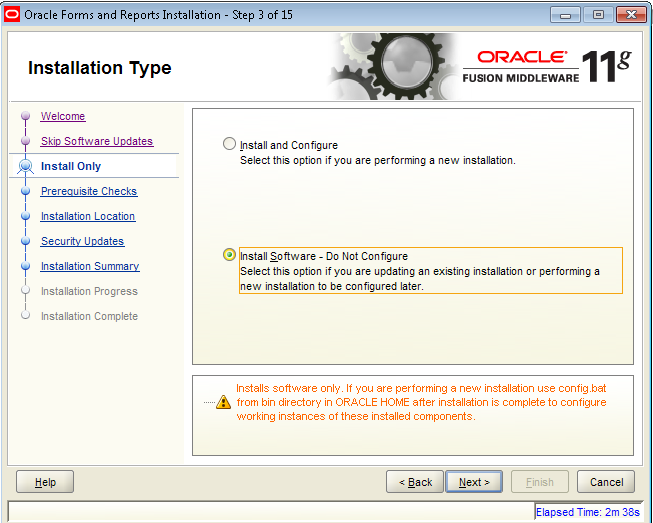
Task: Go to the Skip Software Updates step
Action: click(97, 141)
